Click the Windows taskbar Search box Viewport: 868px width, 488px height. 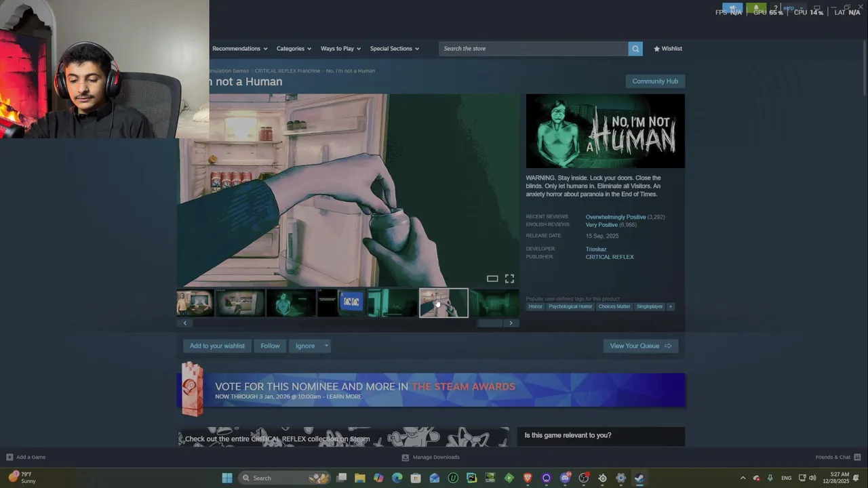(x=285, y=478)
